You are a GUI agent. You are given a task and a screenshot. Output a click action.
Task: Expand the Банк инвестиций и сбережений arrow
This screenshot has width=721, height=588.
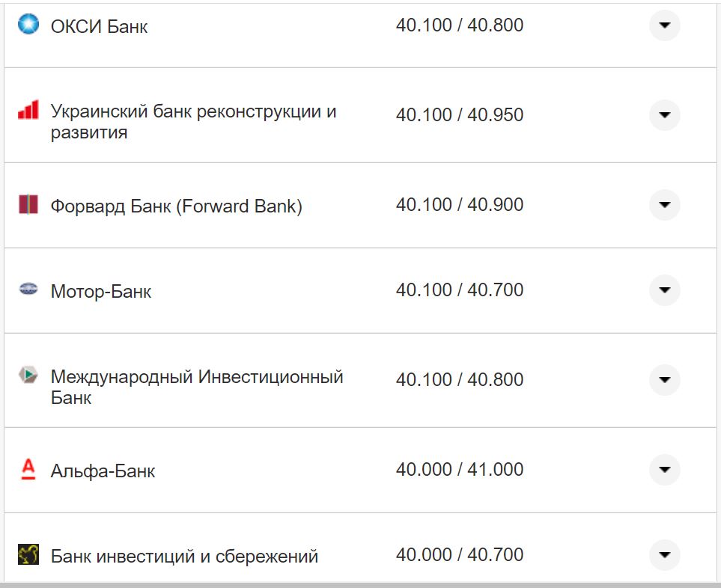click(x=664, y=555)
